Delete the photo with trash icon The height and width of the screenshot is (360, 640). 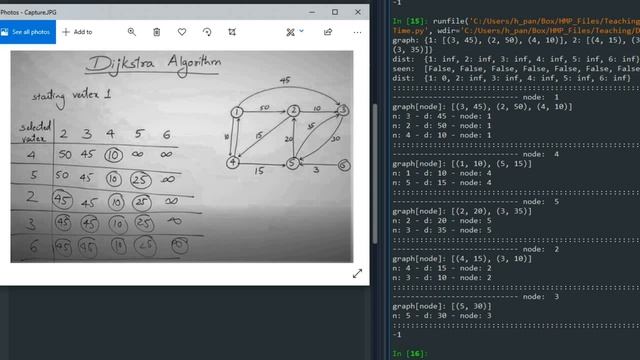[157, 32]
